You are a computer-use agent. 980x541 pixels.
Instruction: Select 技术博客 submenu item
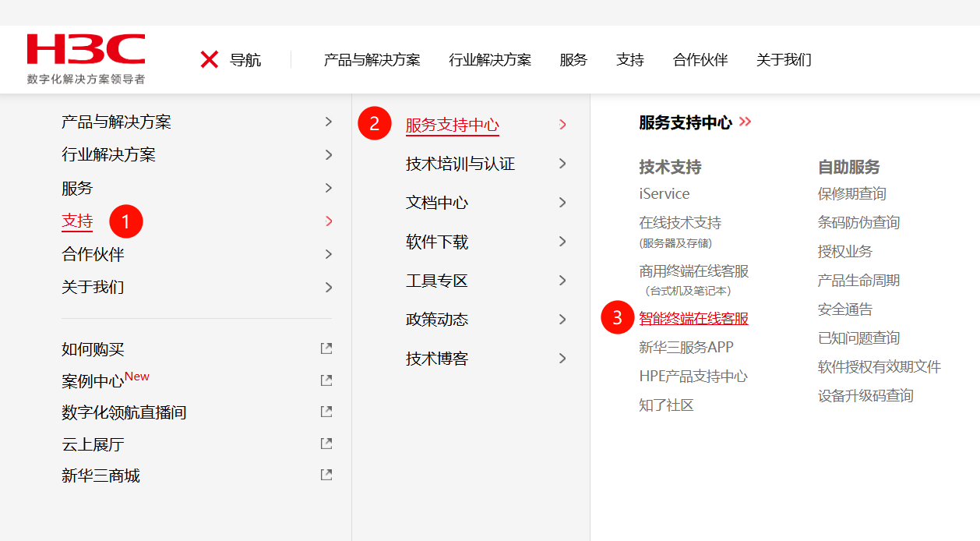(x=437, y=359)
